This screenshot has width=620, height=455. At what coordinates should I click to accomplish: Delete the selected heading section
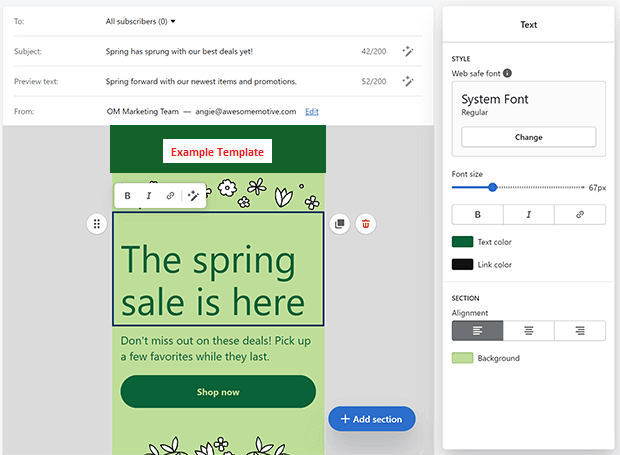pos(366,224)
